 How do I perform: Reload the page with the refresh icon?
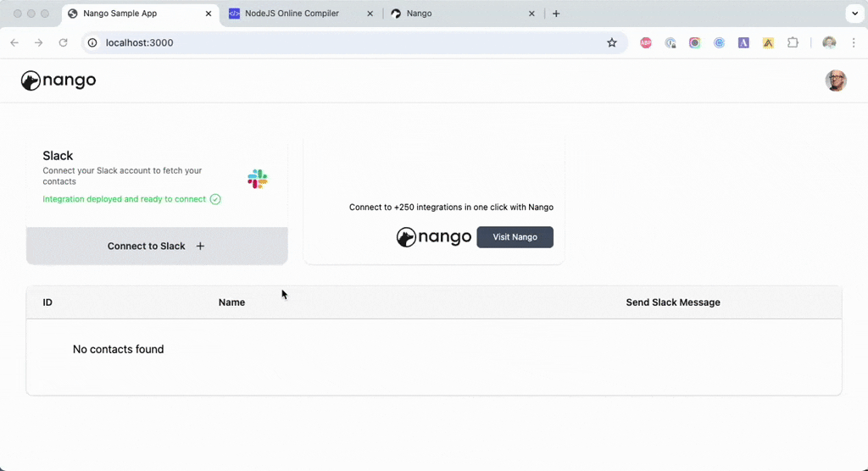(63, 42)
